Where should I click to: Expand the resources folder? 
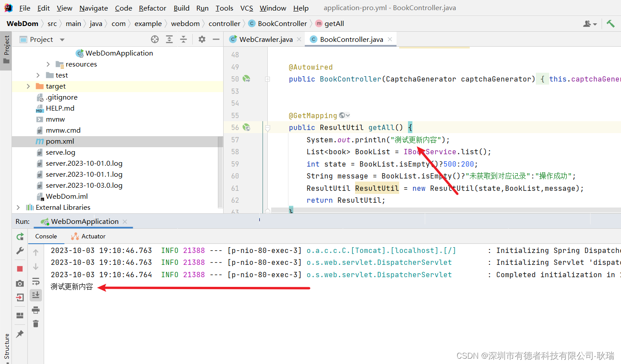pos(48,64)
